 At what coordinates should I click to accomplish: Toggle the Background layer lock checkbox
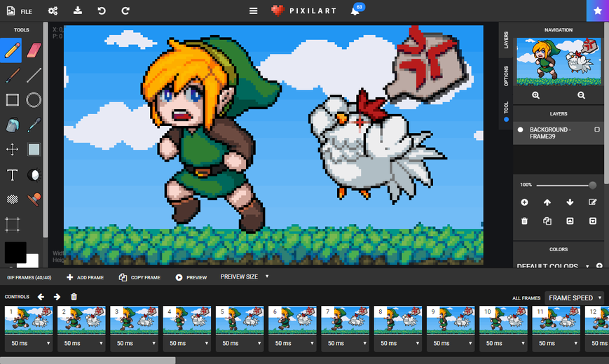click(x=597, y=129)
